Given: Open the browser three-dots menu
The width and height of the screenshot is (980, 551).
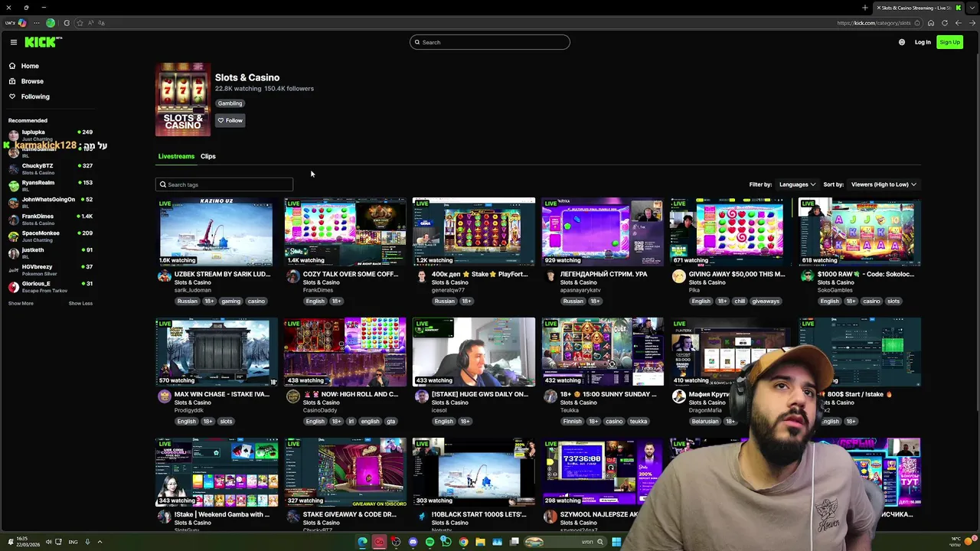Looking at the screenshot, I should (37, 23).
